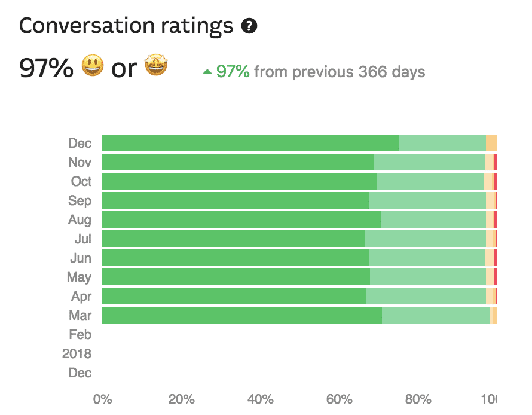The width and height of the screenshot is (532, 415).
Task: Select the dark green segment of Nov bar
Action: pyautogui.click(x=238, y=162)
